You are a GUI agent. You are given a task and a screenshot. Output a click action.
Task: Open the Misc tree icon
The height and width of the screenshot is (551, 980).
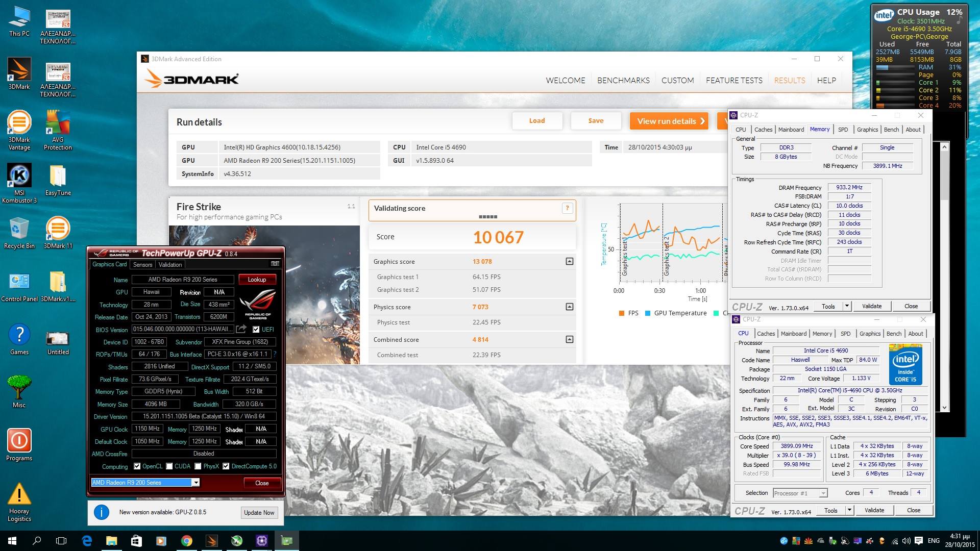tap(19, 392)
